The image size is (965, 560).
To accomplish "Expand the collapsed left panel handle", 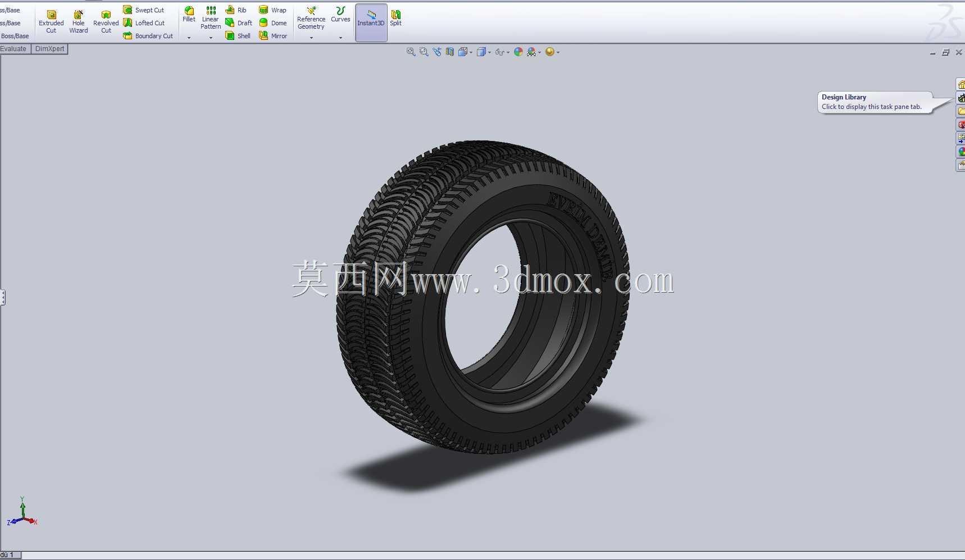I will pos(3,297).
